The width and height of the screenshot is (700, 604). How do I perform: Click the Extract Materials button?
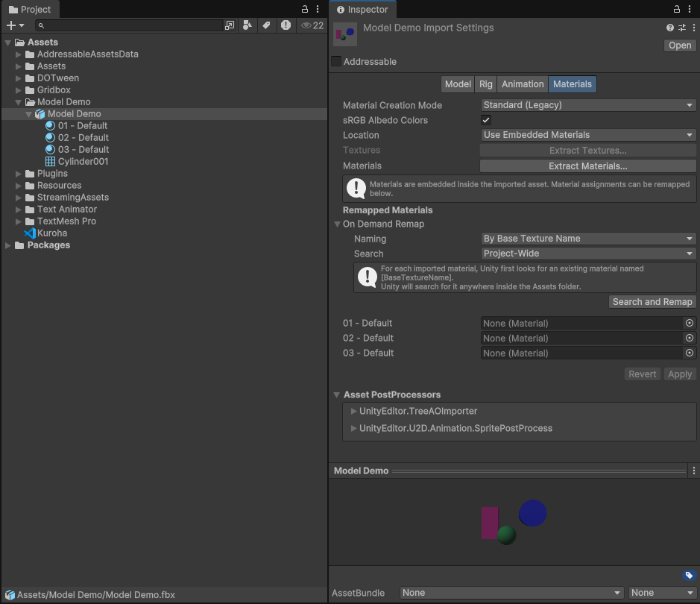(x=587, y=166)
